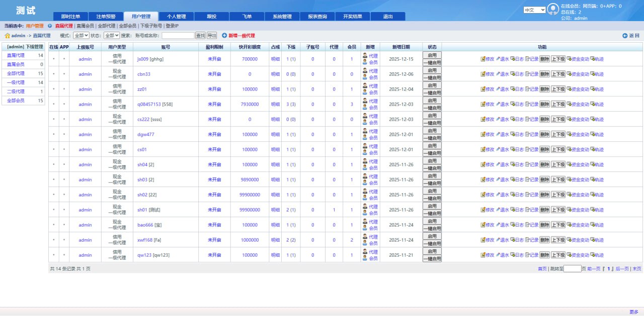Click the add 代理 person icon for sh04

click(x=365, y=161)
